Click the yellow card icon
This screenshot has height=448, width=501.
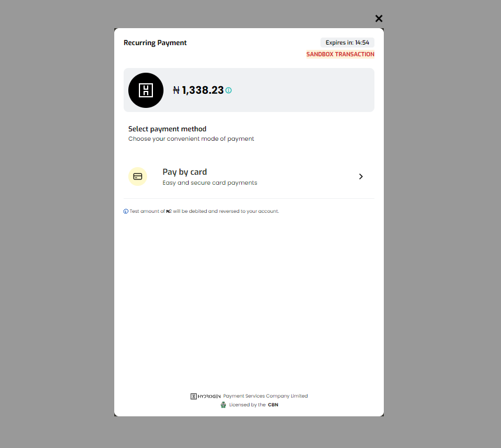pos(138,177)
